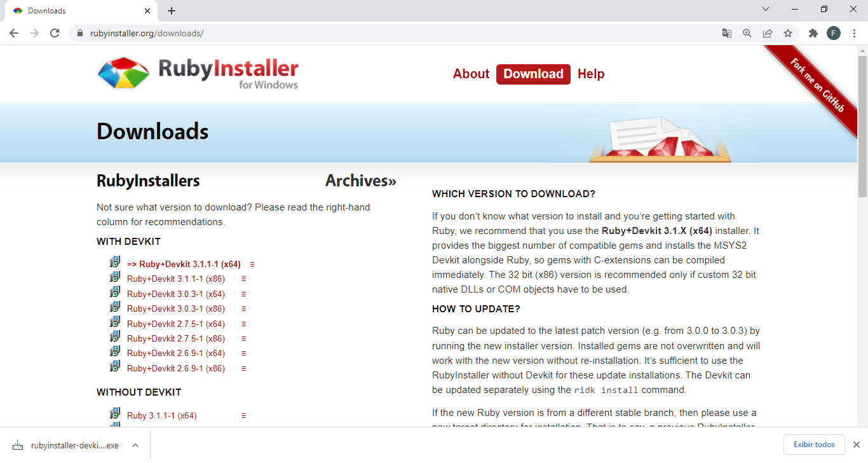Click installer icon beside Ruby+Devkit 2.6.9-1 (x64)
Viewport: 868px width, 463px height.
[x=115, y=351]
